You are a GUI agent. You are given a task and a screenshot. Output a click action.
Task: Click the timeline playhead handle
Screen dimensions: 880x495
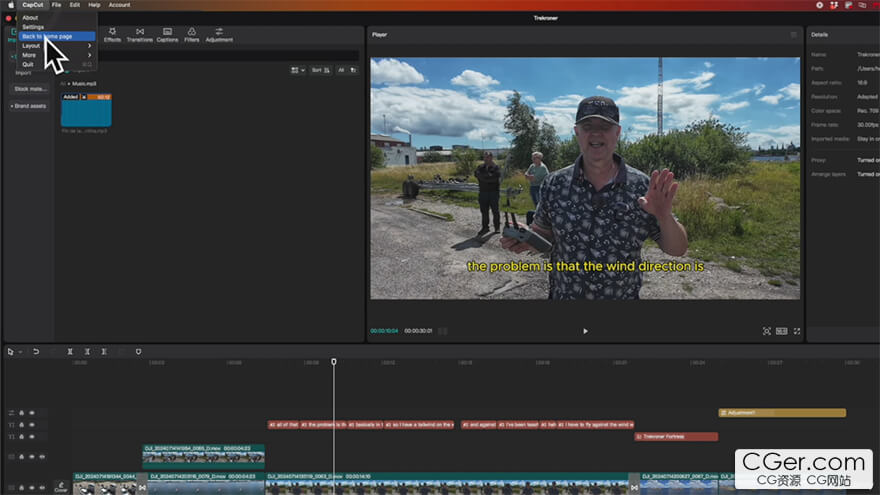click(x=334, y=362)
